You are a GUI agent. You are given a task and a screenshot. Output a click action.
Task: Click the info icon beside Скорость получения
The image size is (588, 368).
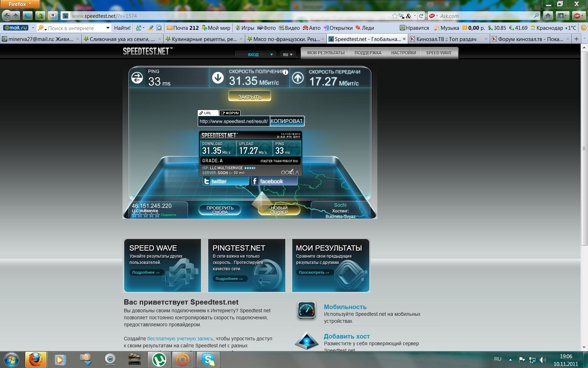coord(286,72)
